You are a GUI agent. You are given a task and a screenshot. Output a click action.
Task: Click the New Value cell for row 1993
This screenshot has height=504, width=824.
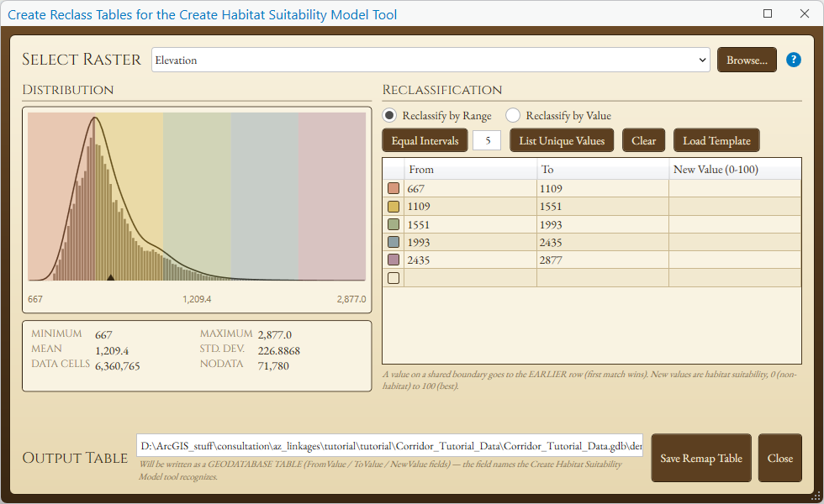[x=735, y=242]
